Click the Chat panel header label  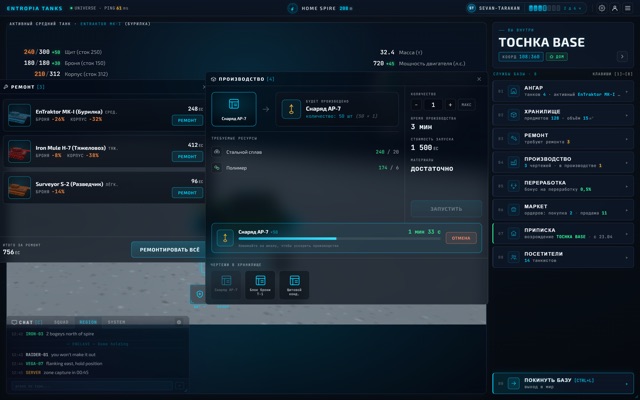pyautogui.click(x=27, y=322)
